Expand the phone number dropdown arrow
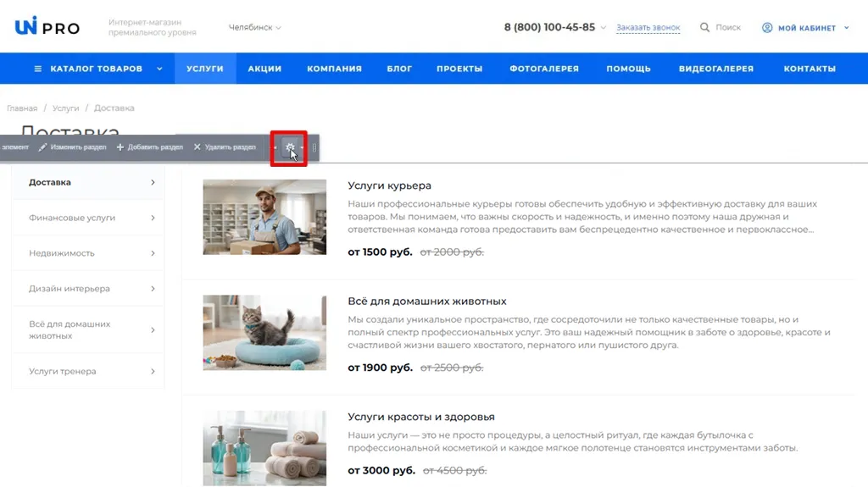This screenshot has height=487, width=868. pos(604,27)
